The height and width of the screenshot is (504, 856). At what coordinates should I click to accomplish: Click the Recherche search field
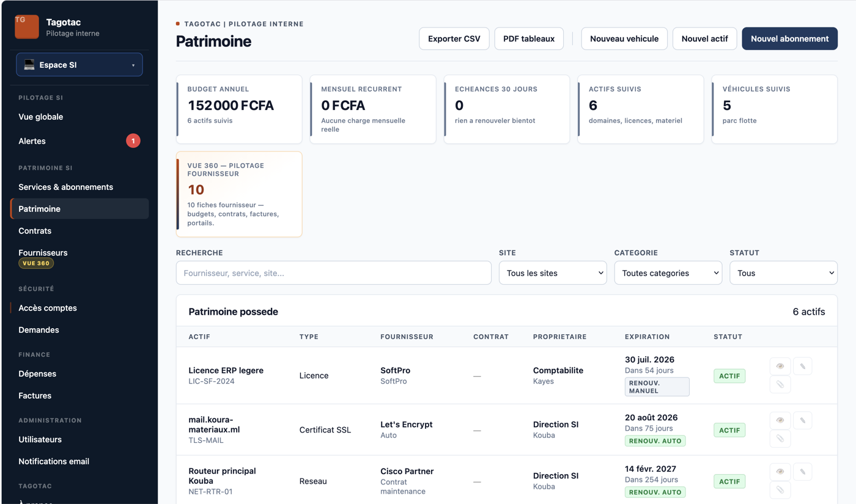click(x=334, y=273)
